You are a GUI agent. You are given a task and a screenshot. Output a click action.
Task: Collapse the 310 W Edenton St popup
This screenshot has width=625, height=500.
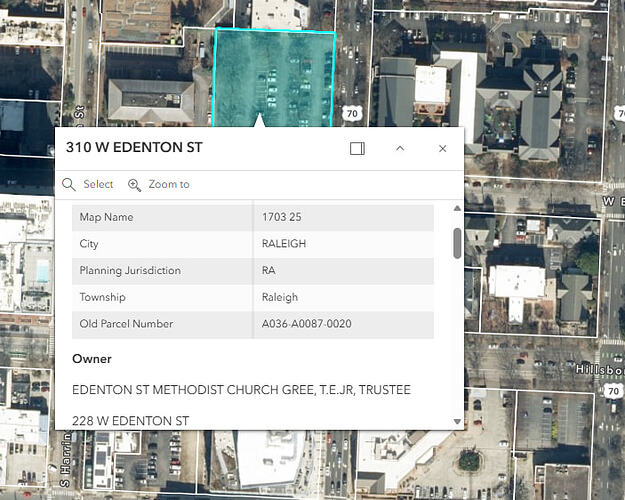400,148
